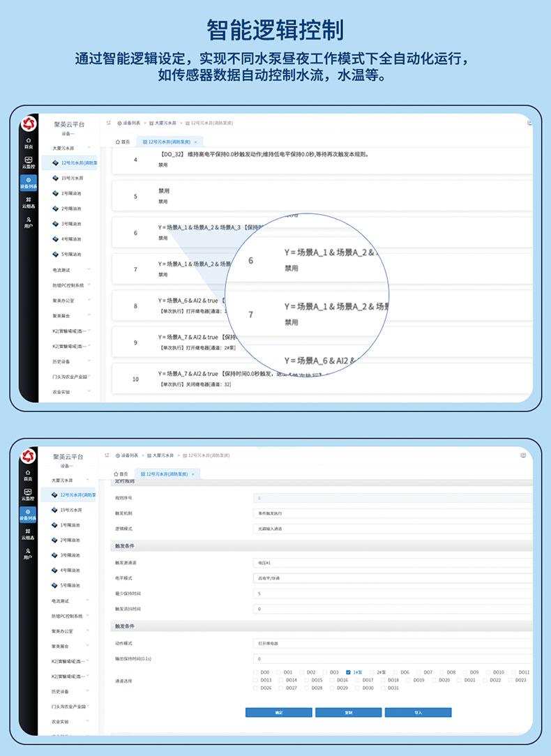Click device icon beside 5号隔油池, upper screenshot
The image size is (551, 756).
(x=55, y=254)
